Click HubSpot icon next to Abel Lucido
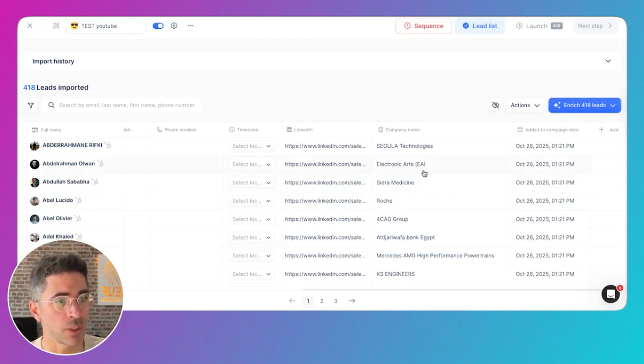The height and width of the screenshot is (364, 644). click(78, 200)
